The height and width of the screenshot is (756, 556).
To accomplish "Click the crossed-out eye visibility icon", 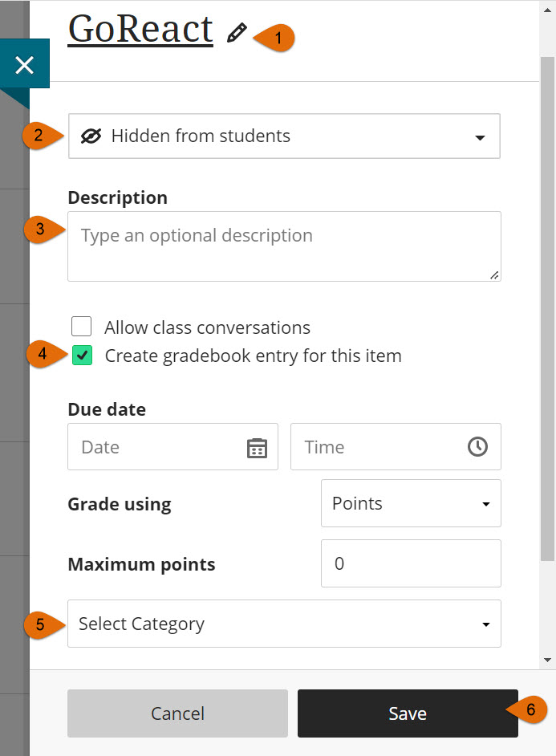I will pos(91,136).
